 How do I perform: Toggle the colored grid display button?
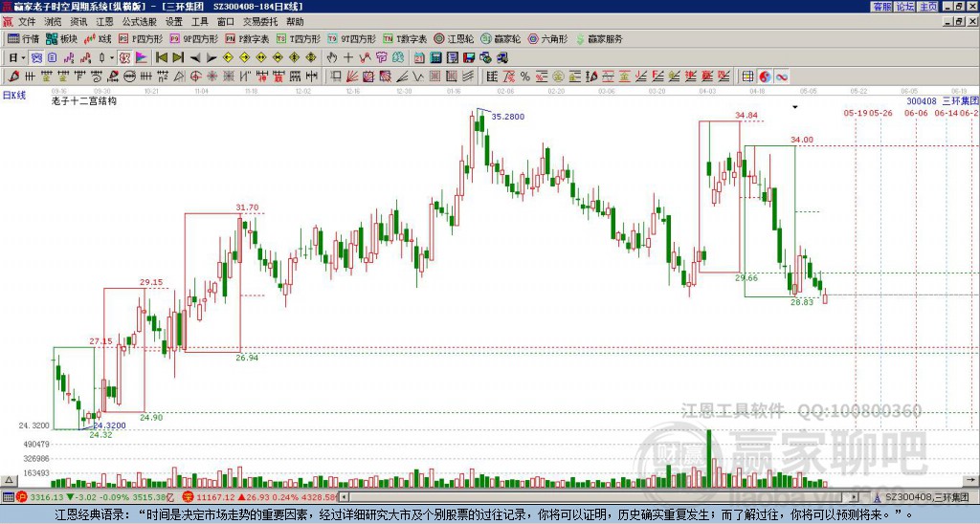(747, 76)
